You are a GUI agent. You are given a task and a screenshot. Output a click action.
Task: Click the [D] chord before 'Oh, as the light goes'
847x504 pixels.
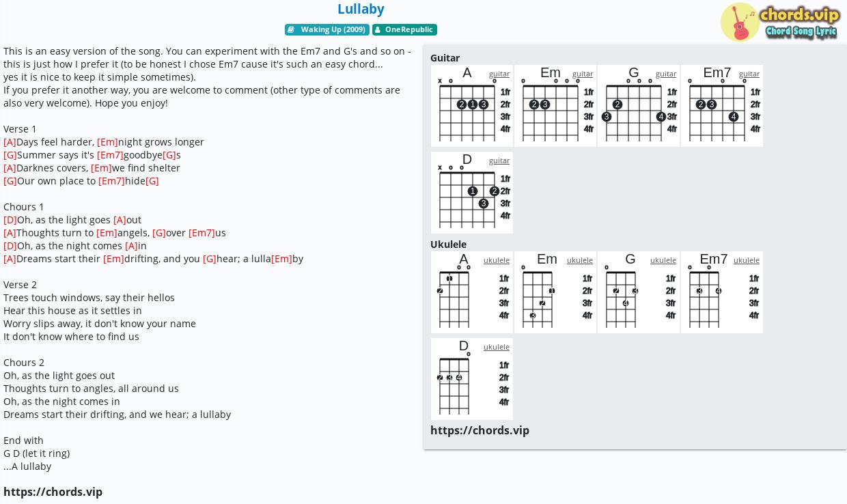pyautogui.click(x=10, y=220)
